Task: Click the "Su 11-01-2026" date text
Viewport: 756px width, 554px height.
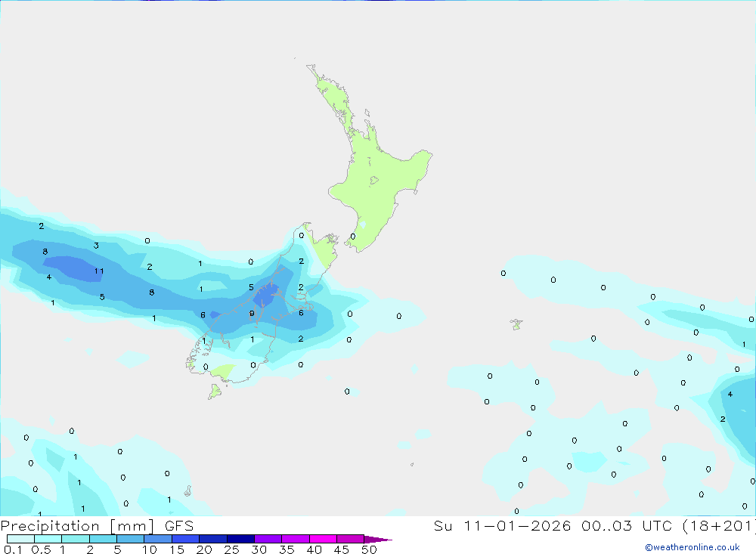Action: [x=503, y=526]
